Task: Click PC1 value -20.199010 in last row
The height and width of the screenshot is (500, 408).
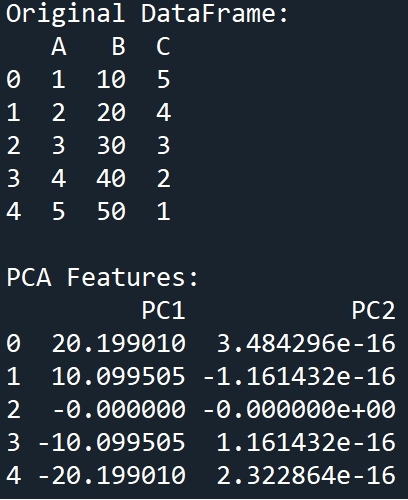Action: [112, 475]
